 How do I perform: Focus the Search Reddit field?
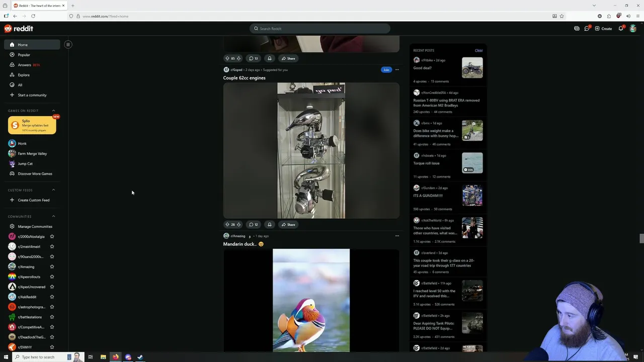320,29
